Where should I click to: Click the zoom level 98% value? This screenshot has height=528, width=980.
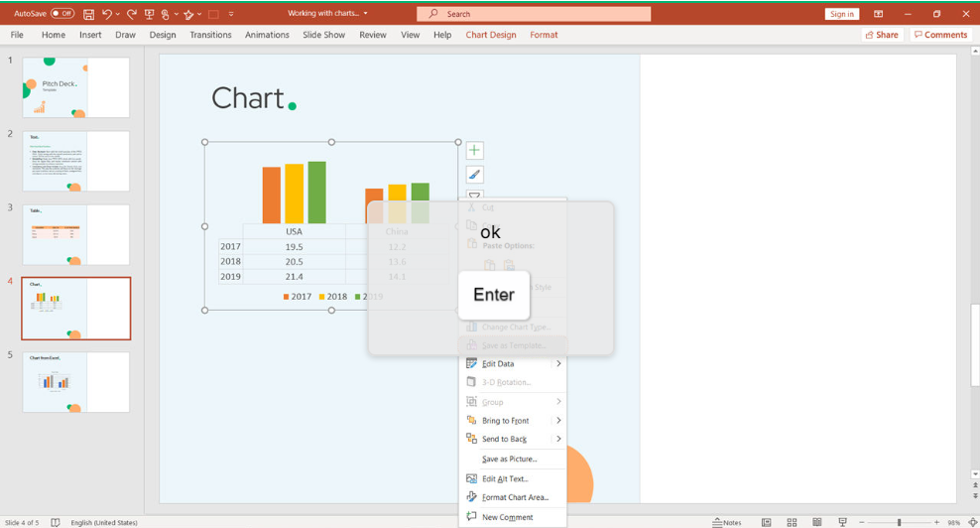(954, 522)
